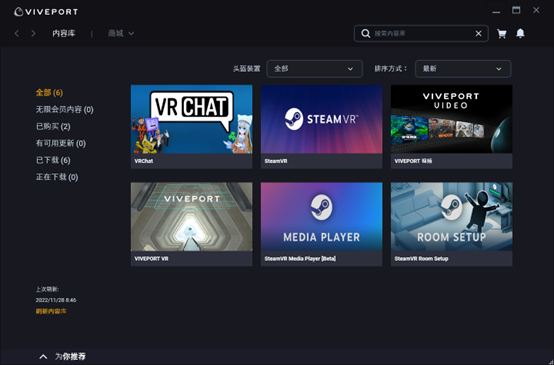Open the 头显装置 dropdown

pos(314,69)
